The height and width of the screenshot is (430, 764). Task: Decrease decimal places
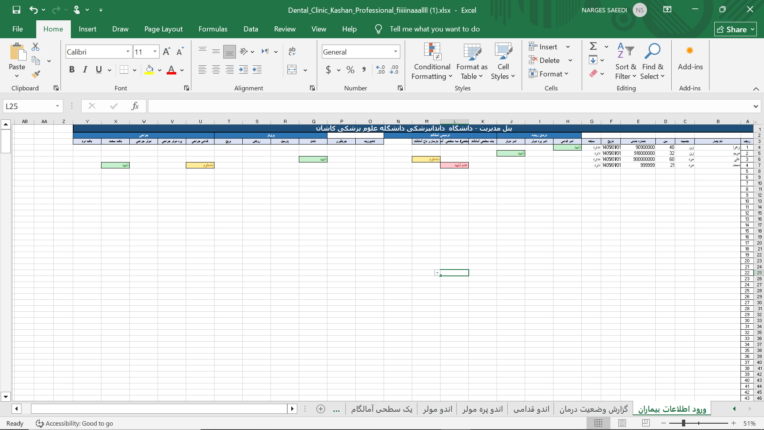[394, 70]
